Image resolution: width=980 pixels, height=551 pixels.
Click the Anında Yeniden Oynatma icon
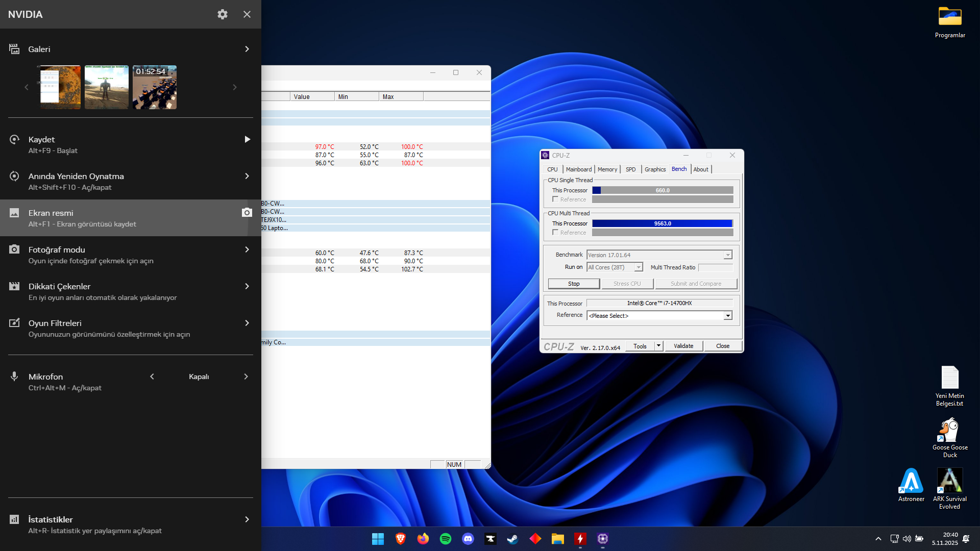14,176
